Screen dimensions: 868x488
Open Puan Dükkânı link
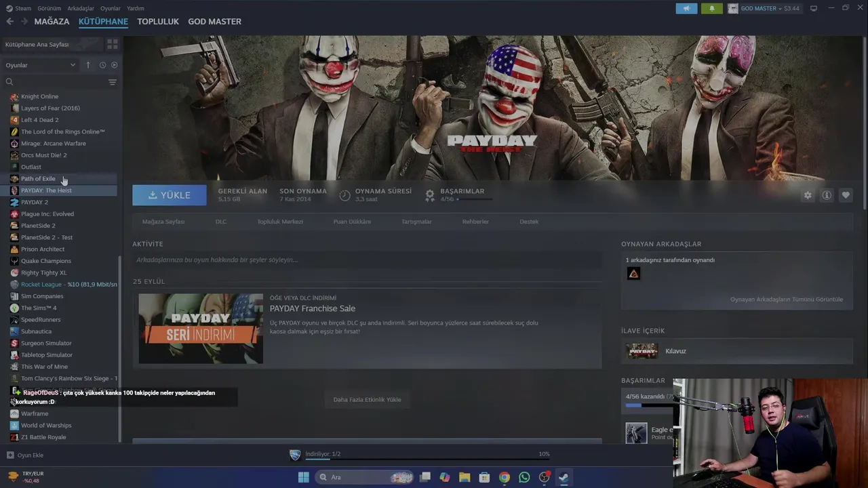click(x=352, y=222)
